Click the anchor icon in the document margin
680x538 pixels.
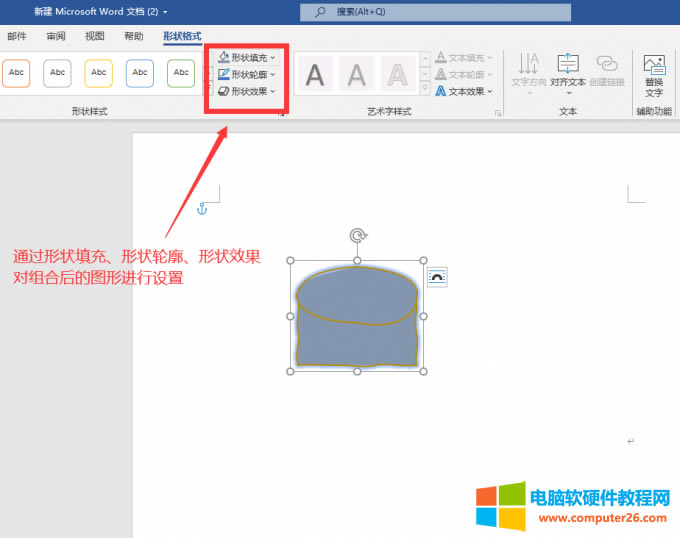pyautogui.click(x=201, y=208)
